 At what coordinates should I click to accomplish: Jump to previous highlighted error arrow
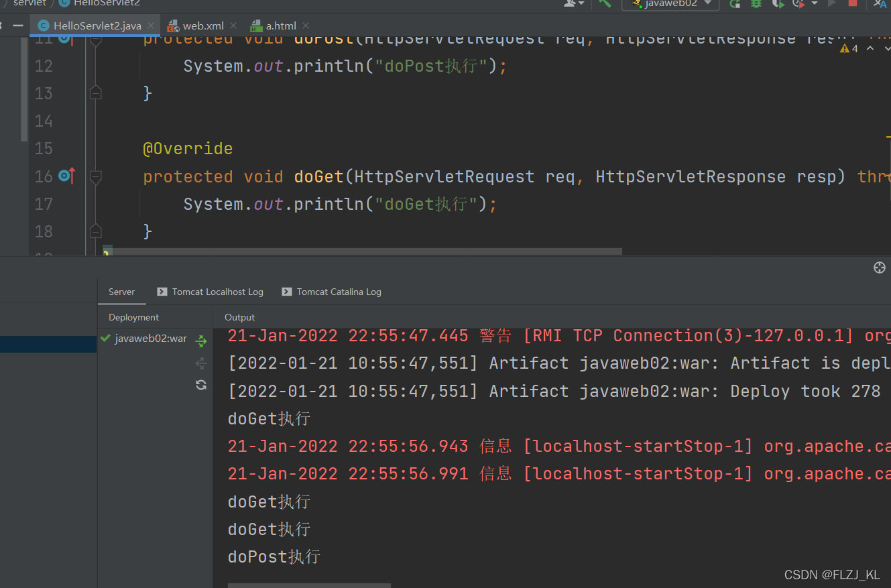(870, 48)
